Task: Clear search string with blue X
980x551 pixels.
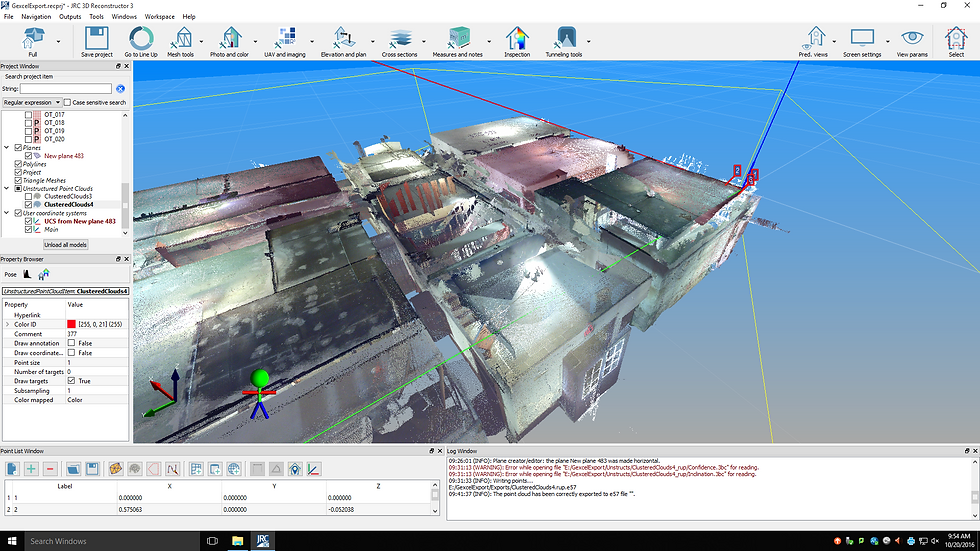Action: [121, 89]
